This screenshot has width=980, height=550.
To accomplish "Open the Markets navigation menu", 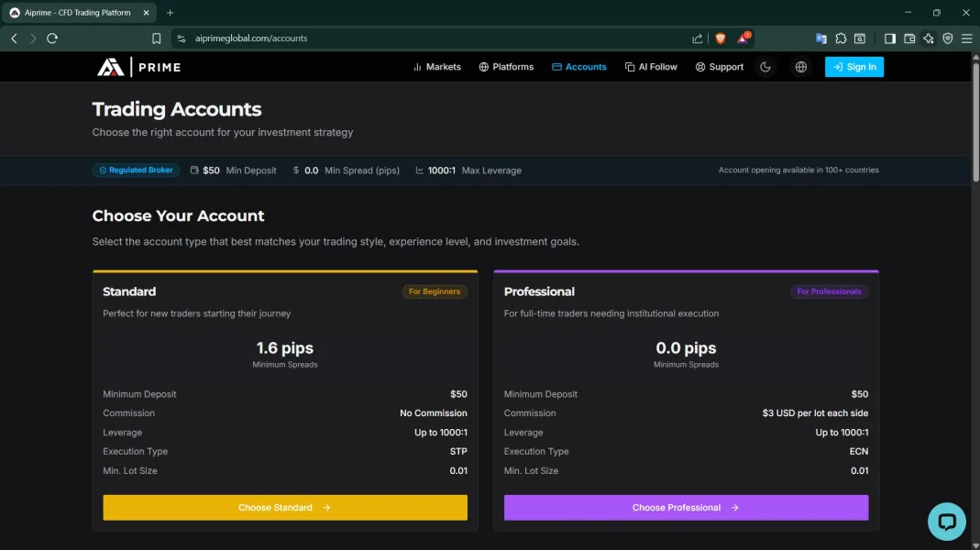I will tap(437, 67).
